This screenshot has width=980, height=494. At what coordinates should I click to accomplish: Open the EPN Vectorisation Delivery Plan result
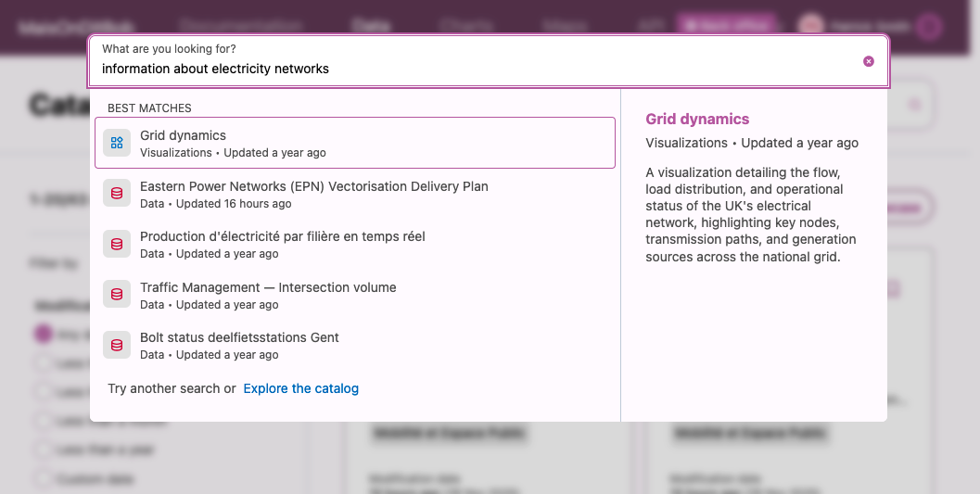pos(313,186)
